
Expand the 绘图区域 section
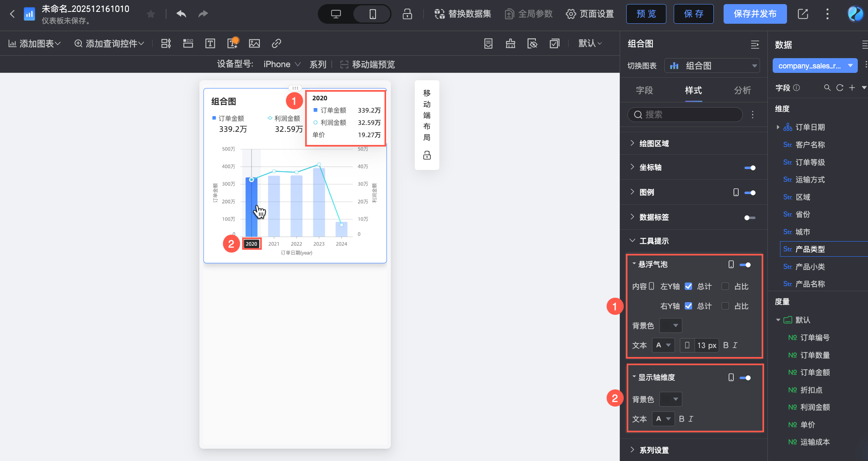coord(654,143)
